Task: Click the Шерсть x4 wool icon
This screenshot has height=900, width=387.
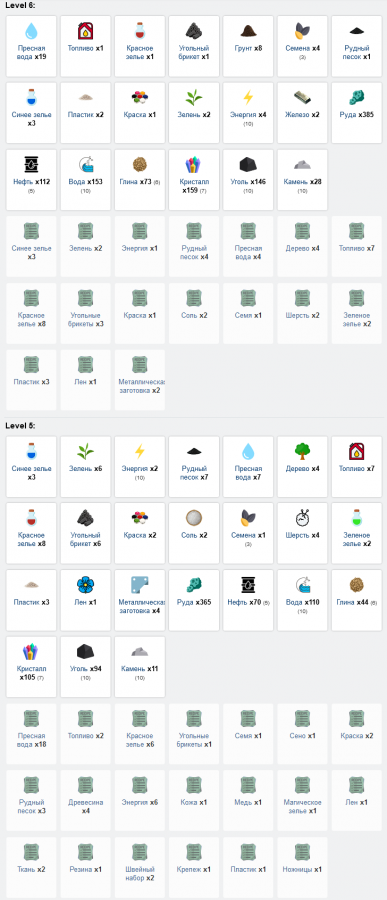Action: pyautogui.click(x=302, y=518)
